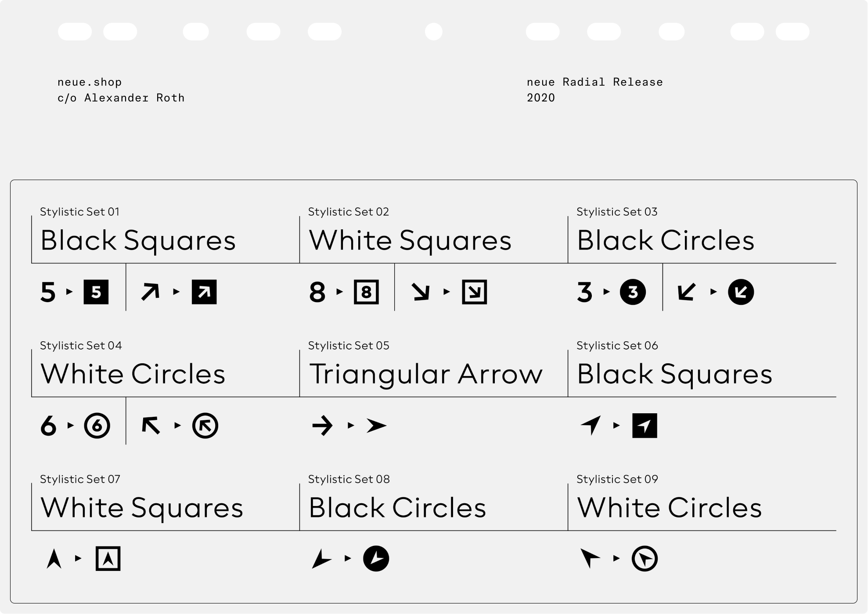Click the black circle southwest arrow icon
This screenshot has width=868, height=614.
(x=741, y=292)
